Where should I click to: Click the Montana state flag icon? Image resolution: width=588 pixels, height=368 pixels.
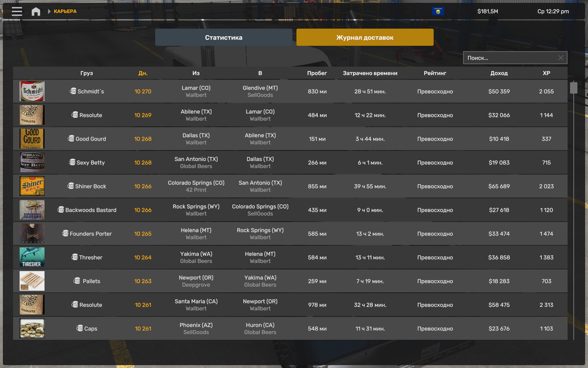point(438,11)
